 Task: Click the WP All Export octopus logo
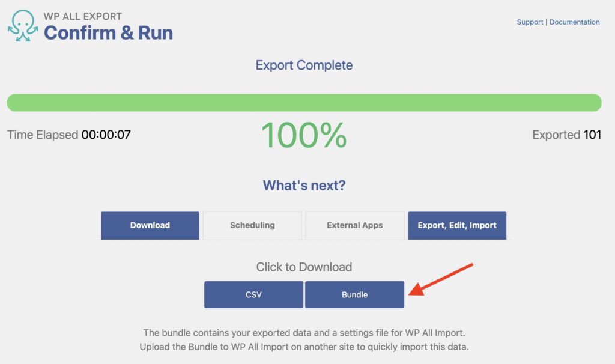[23, 24]
